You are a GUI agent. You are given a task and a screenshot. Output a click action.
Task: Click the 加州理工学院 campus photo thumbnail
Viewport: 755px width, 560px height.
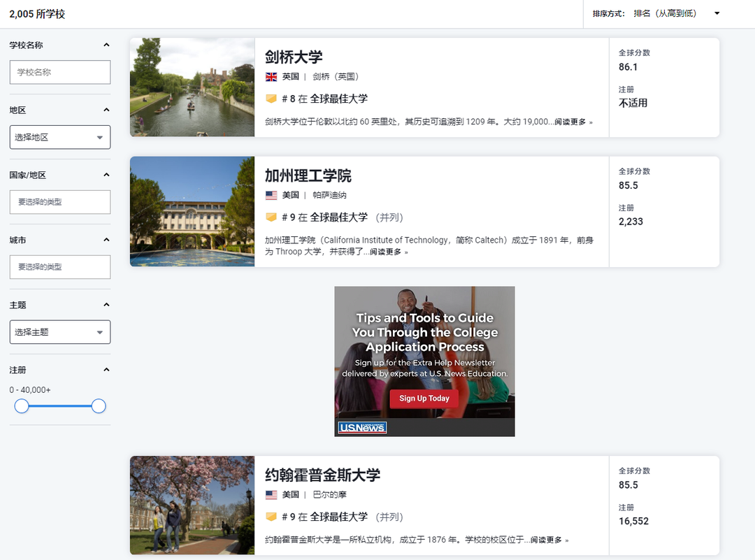tap(192, 211)
